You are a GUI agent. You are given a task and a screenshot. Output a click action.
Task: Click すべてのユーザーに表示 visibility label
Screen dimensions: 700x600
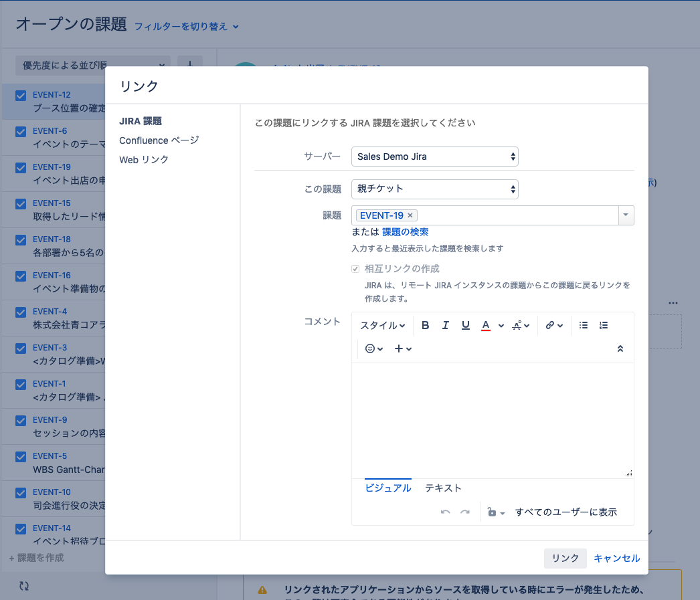click(565, 512)
